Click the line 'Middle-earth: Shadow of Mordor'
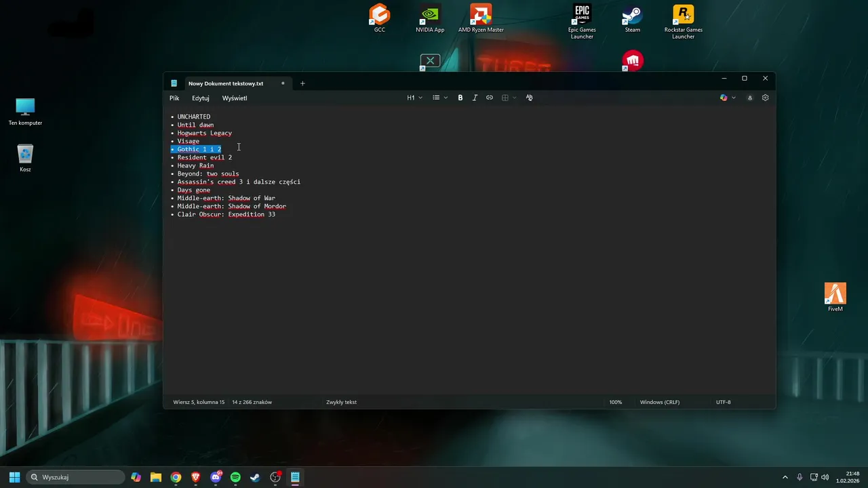 (x=232, y=206)
